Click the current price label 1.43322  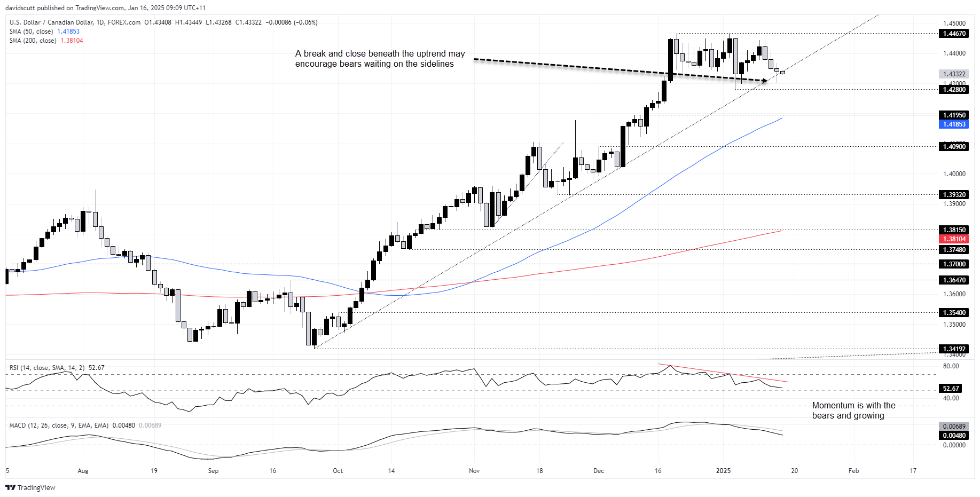(x=954, y=74)
